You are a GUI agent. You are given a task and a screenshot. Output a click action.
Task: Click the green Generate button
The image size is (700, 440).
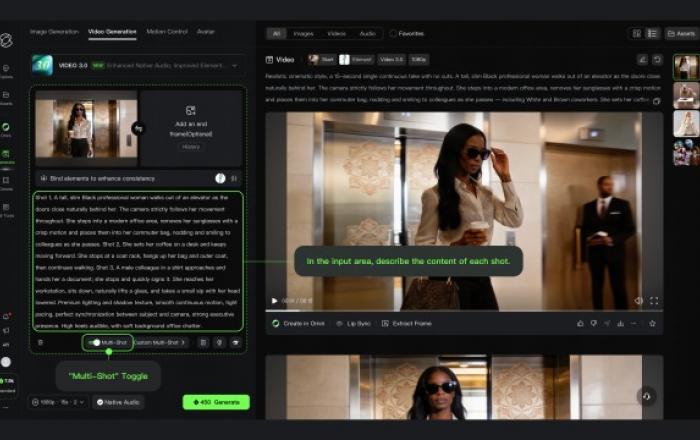coord(216,402)
